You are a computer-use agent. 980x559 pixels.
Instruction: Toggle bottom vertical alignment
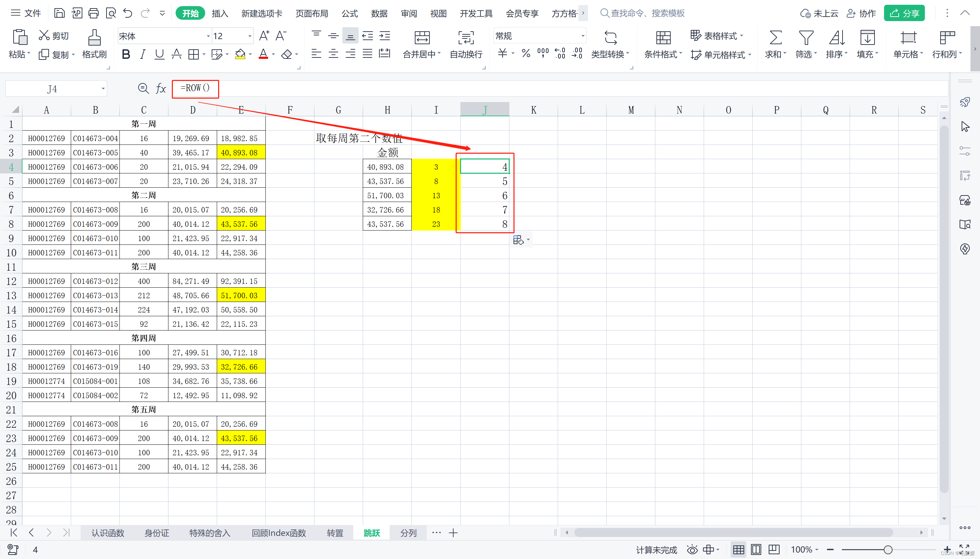click(x=350, y=36)
